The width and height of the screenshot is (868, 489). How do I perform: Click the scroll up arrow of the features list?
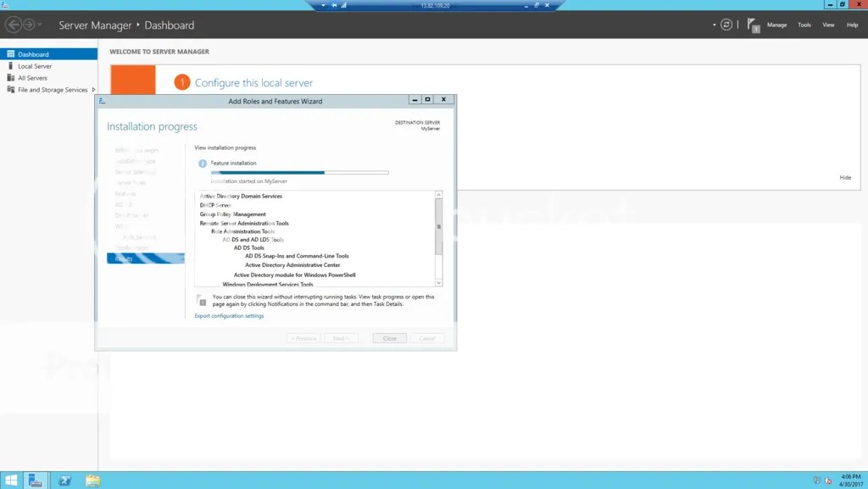point(438,195)
